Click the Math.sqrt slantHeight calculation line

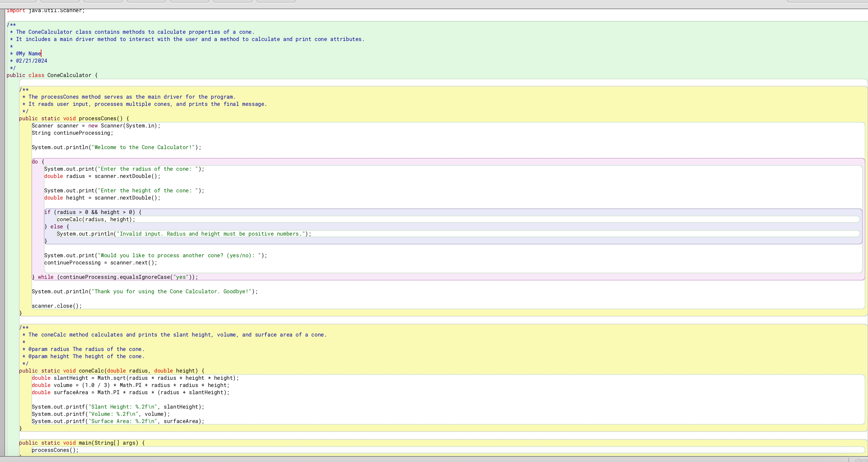135,378
